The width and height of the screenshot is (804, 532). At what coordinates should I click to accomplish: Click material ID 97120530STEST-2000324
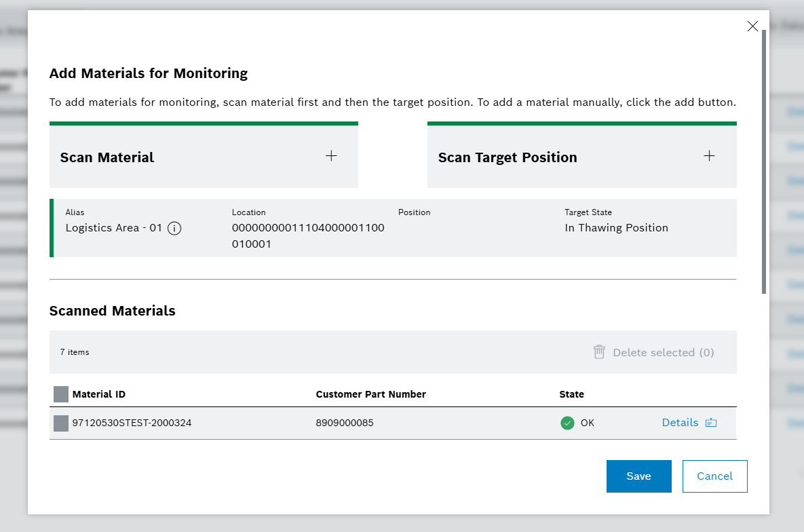click(132, 423)
